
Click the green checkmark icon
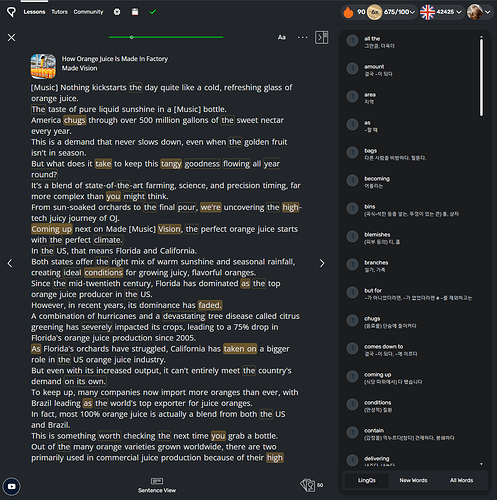click(153, 12)
